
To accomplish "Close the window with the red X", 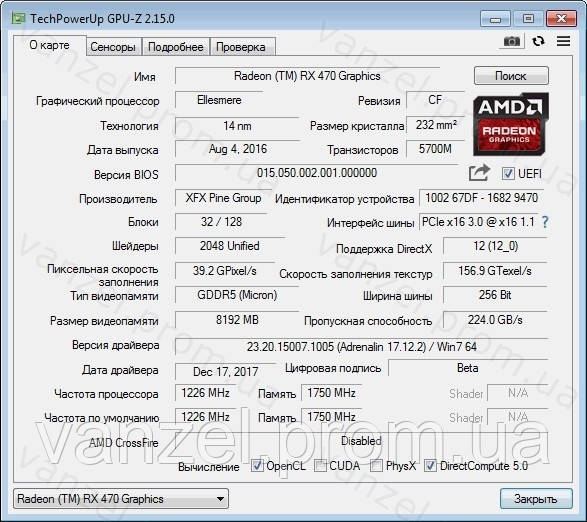I will [x=561, y=19].
